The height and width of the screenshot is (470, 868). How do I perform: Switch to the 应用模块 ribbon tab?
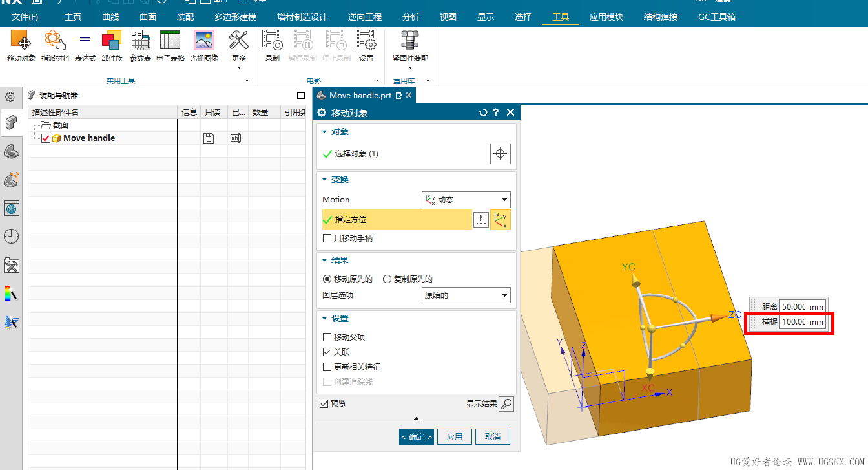[606, 17]
